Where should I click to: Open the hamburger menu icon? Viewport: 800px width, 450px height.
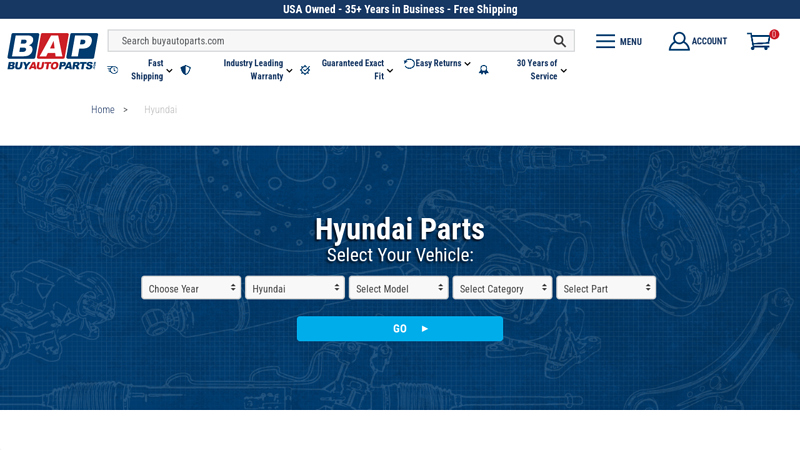605,41
